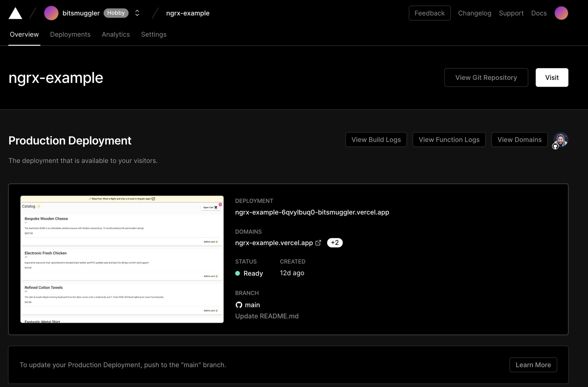
Task: Click the 'Production Deployment' heading
Action: click(x=70, y=141)
